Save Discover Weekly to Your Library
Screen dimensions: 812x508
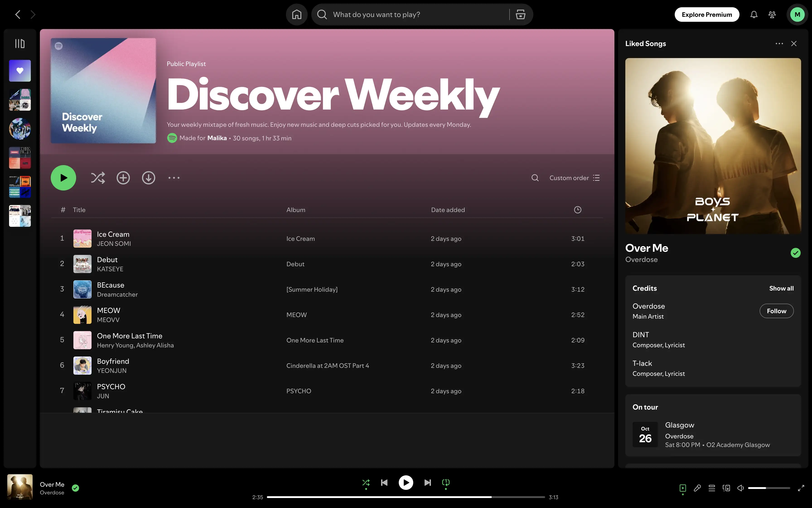pyautogui.click(x=123, y=178)
